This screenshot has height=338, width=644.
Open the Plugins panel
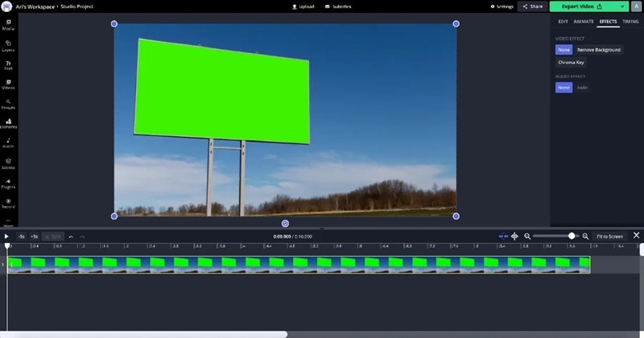(x=8, y=183)
